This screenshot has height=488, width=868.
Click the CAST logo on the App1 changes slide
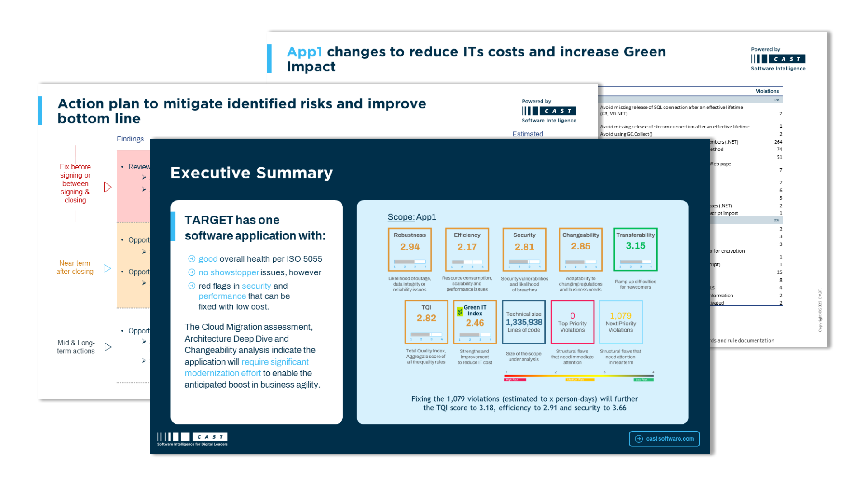tap(778, 59)
